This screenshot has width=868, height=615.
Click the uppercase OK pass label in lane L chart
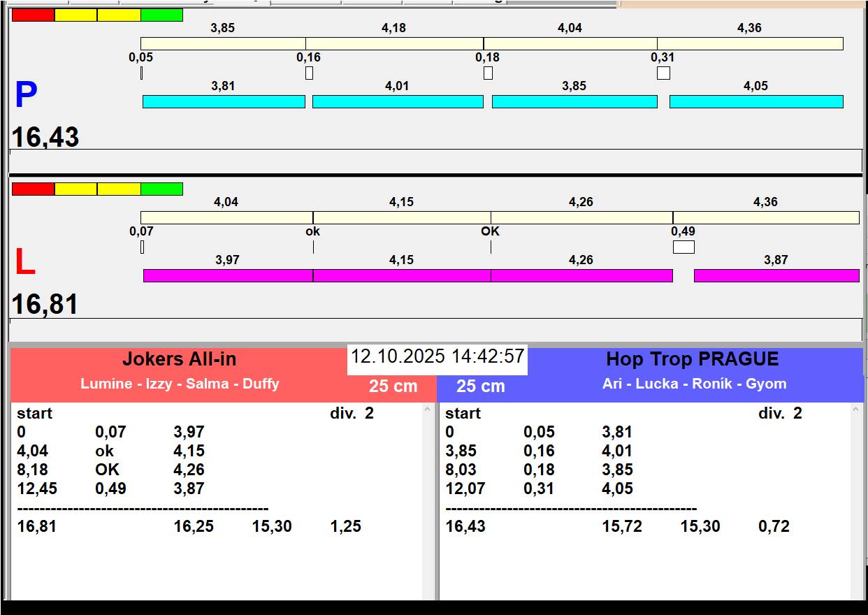click(491, 231)
